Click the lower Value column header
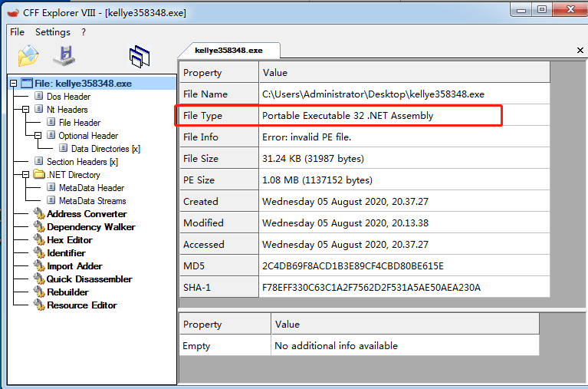The height and width of the screenshot is (389, 588). tap(406, 324)
